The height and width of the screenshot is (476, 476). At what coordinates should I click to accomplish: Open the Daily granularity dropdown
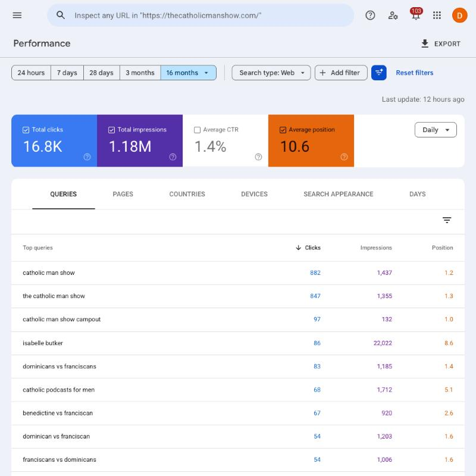click(436, 130)
